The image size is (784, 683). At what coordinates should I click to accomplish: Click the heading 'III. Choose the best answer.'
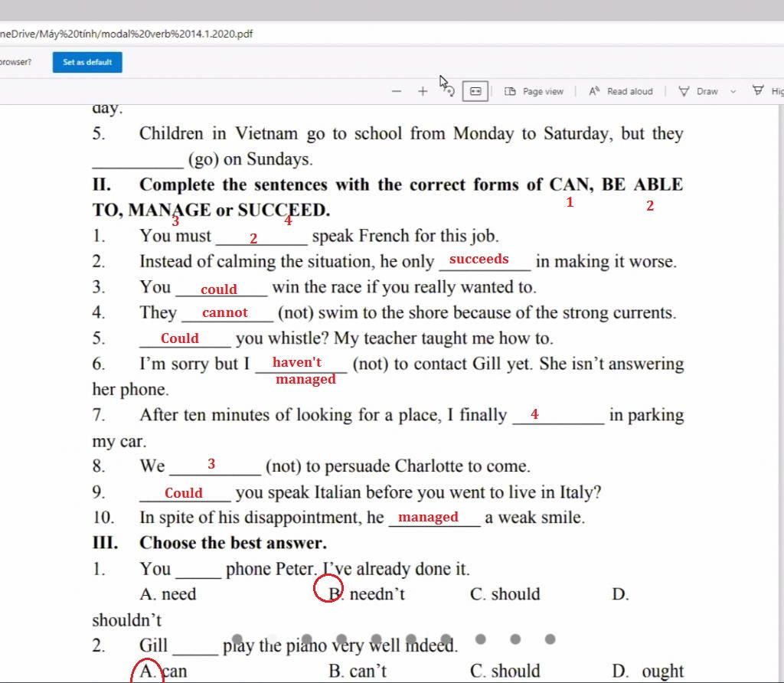pos(210,543)
